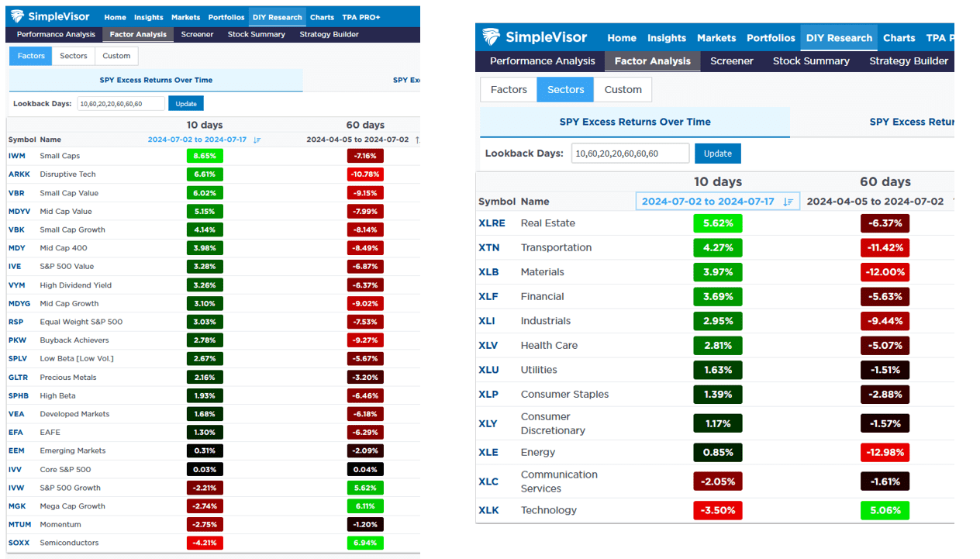Open the IWM Small Caps symbol link
980x559 pixels.
17,156
